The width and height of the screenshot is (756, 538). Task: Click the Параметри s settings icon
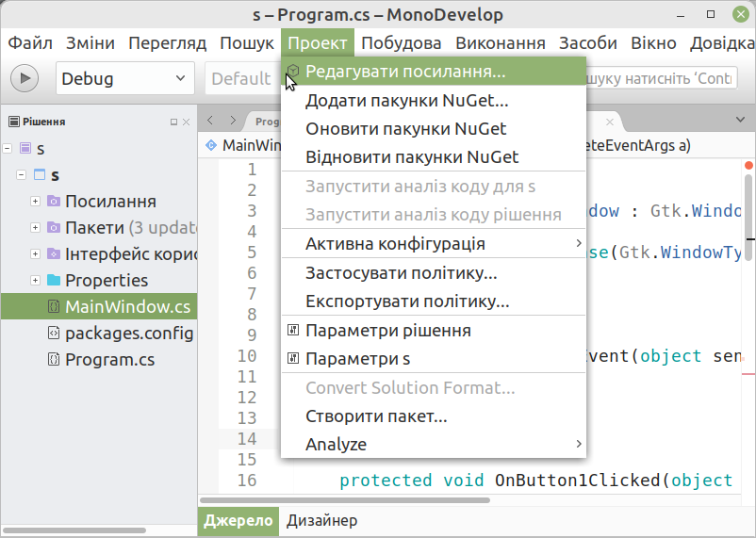tap(293, 358)
